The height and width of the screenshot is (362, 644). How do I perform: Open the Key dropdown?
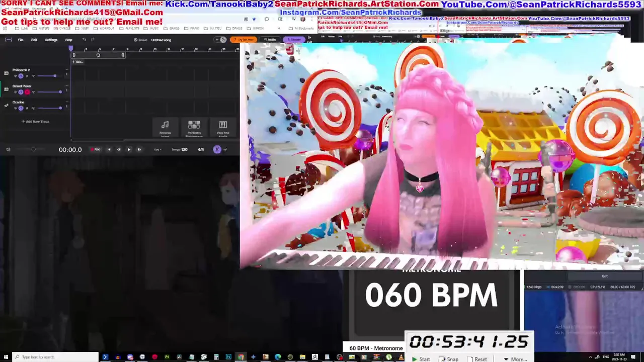157,149
